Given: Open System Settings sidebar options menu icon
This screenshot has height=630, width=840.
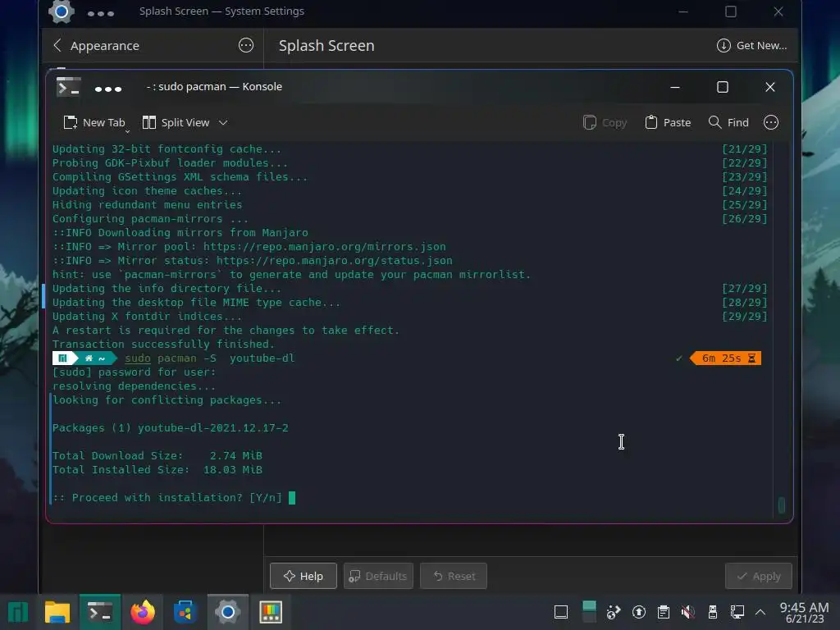Looking at the screenshot, I should tap(246, 46).
